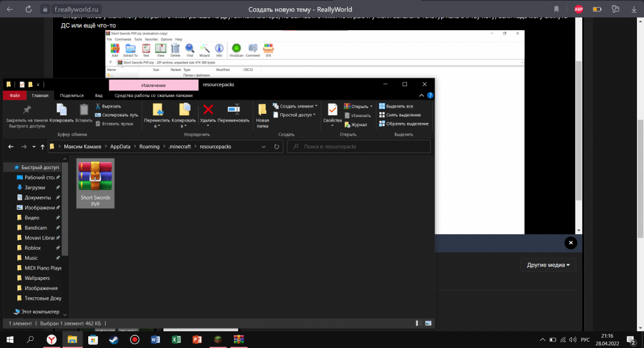
Task: Open the recent locations dropdown arrow
Action: point(33,147)
